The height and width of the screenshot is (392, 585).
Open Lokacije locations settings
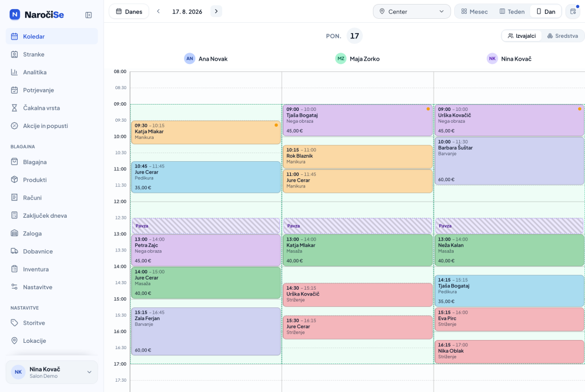tap(52, 341)
